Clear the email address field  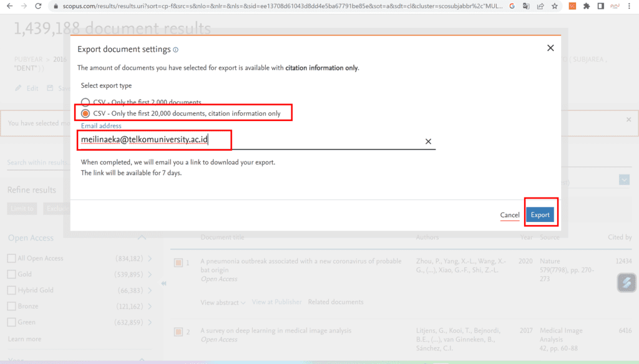428,141
